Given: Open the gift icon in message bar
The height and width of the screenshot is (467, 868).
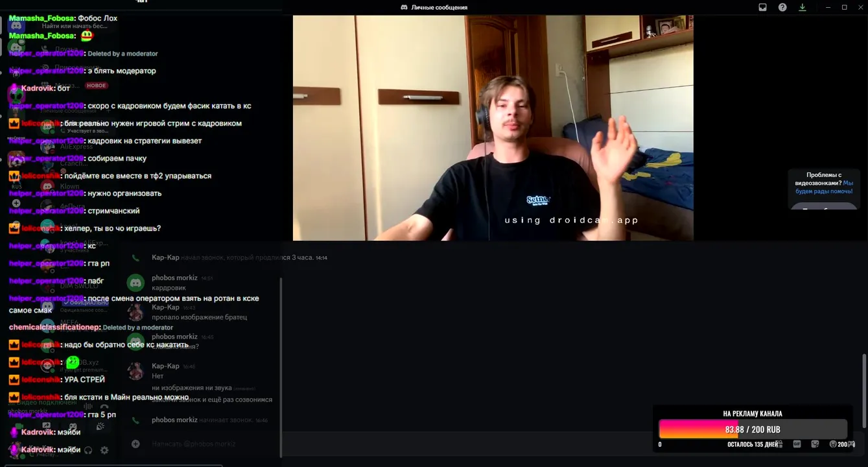Looking at the screenshot, I should tap(779, 444).
